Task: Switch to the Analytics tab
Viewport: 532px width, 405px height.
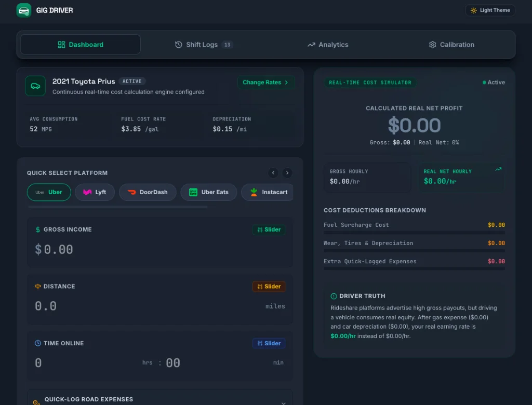Action: pyautogui.click(x=328, y=45)
